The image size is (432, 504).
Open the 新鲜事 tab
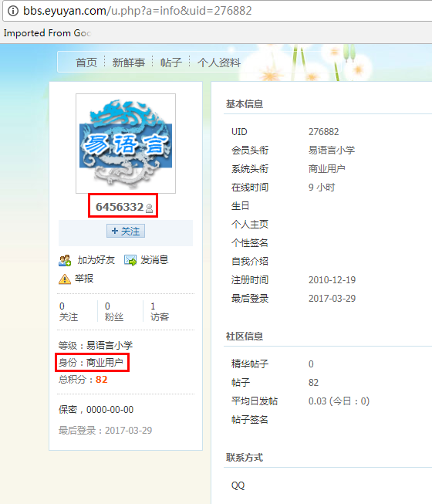(129, 63)
